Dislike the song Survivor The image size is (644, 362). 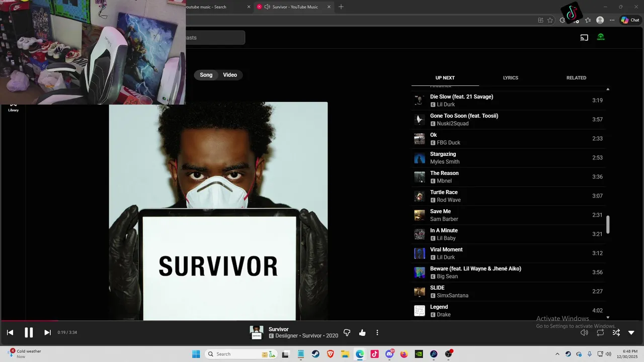click(347, 332)
